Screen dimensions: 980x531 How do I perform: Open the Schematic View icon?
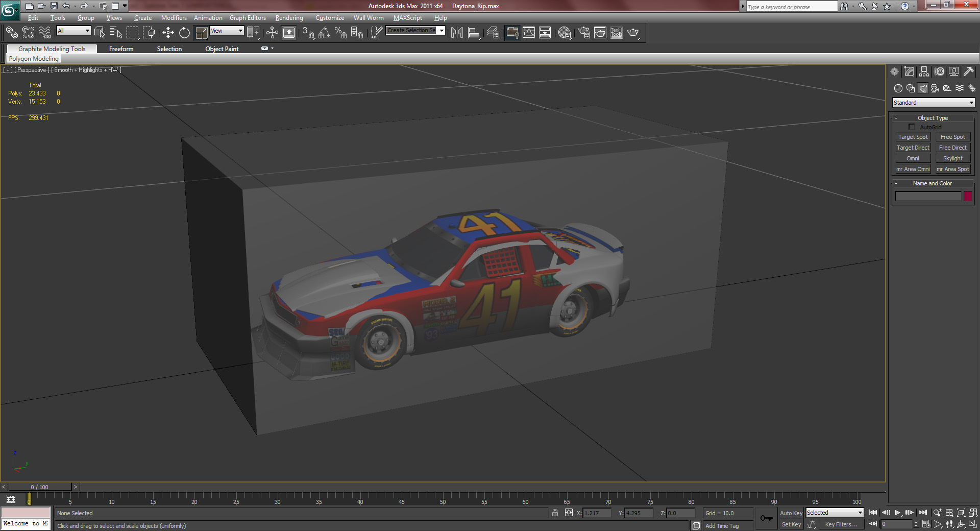point(545,33)
